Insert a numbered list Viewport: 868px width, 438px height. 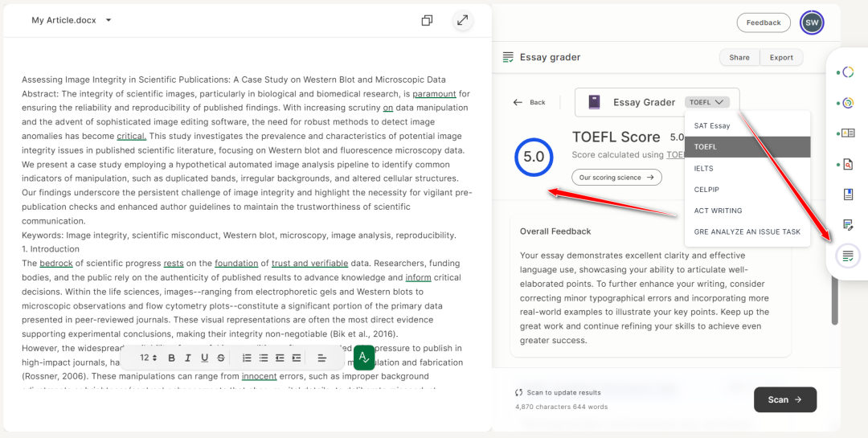click(x=247, y=358)
